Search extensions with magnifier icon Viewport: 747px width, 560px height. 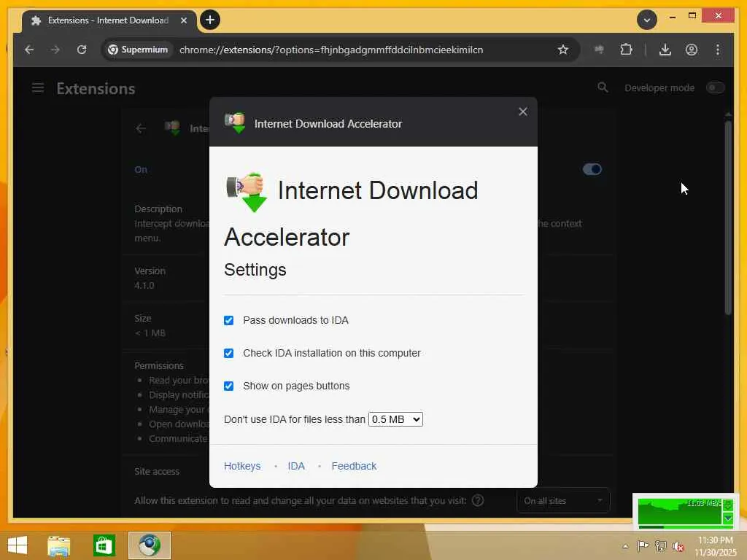(603, 87)
